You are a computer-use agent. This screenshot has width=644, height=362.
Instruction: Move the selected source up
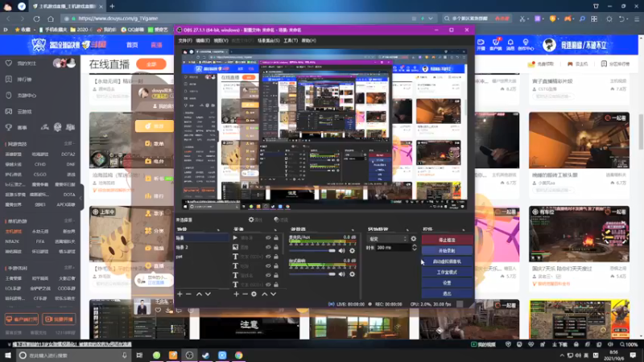pos(264,294)
